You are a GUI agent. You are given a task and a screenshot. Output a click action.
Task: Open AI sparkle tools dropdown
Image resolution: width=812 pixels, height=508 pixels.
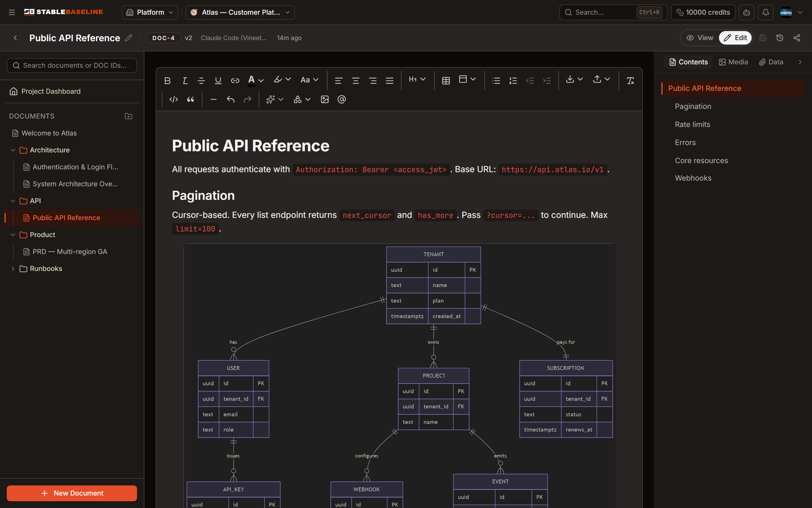[275, 99]
